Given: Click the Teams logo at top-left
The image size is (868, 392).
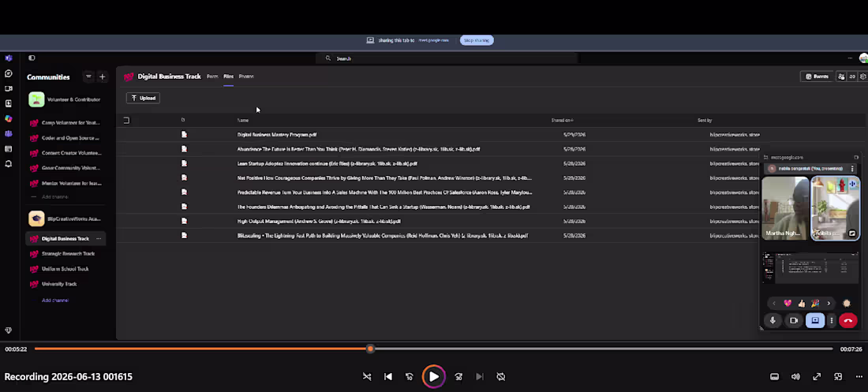Looking at the screenshot, I should click(9, 58).
